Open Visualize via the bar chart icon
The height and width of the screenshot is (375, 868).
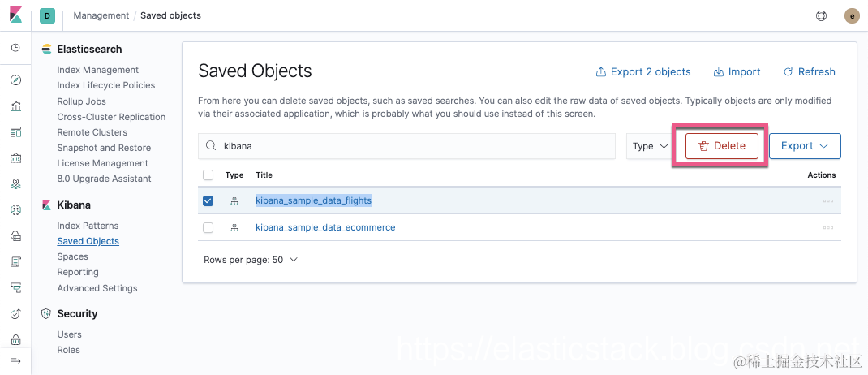(x=15, y=106)
